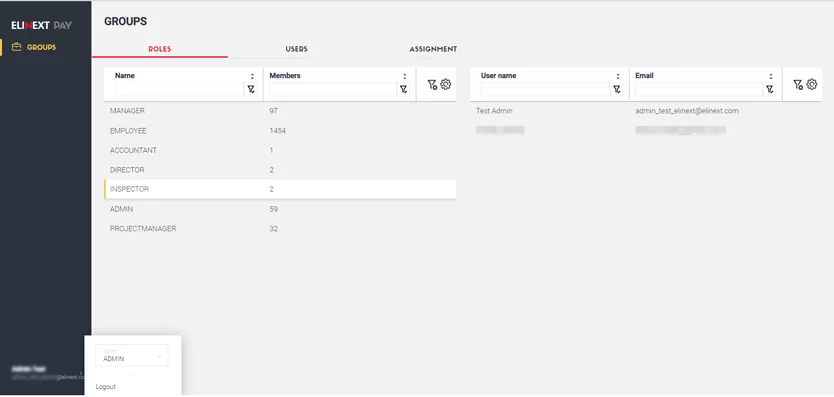Click the Name filter input field
834x397 pixels.
pyautogui.click(x=179, y=89)
